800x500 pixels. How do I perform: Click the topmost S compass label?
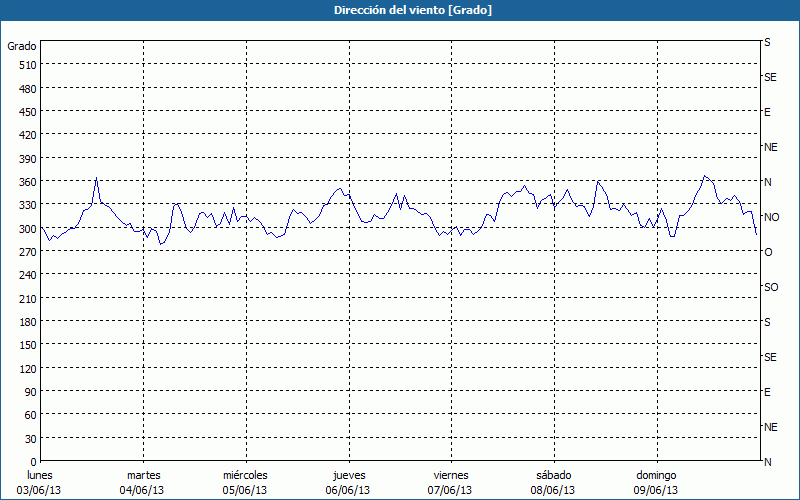pyautogui.click(x=767, y=43)
